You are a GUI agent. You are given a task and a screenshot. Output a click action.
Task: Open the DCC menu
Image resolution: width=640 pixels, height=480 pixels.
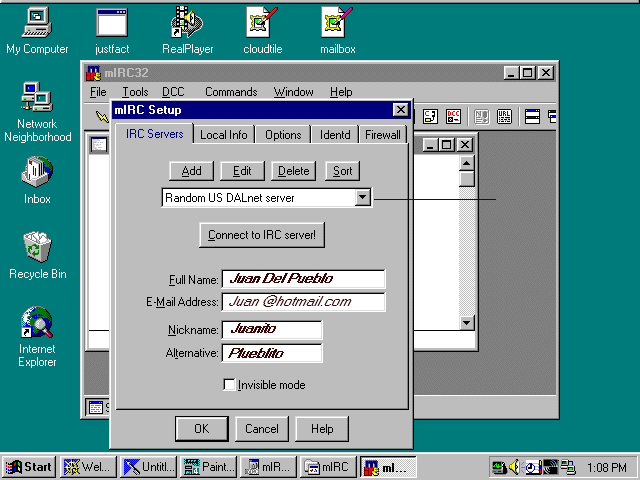click(173, 92)
